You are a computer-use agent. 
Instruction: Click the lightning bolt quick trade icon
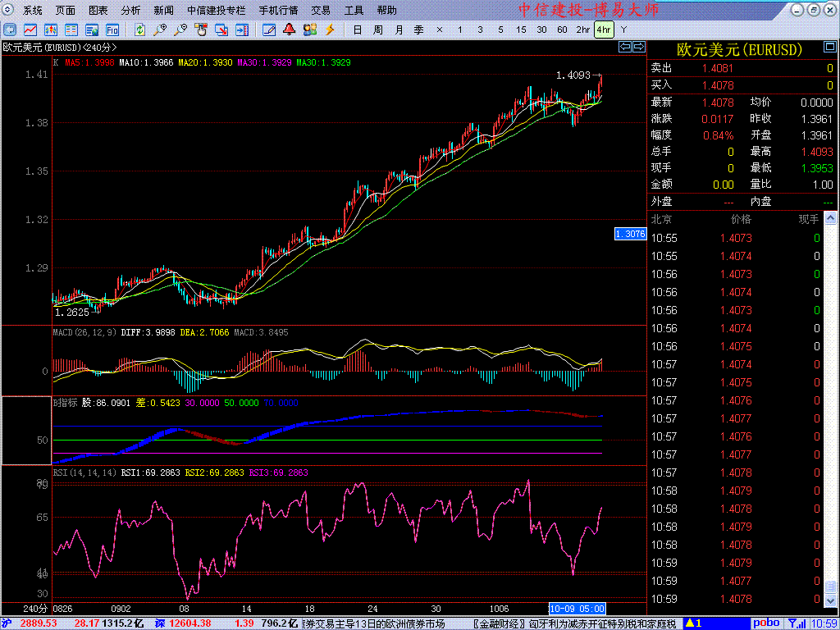coord(330,30)
